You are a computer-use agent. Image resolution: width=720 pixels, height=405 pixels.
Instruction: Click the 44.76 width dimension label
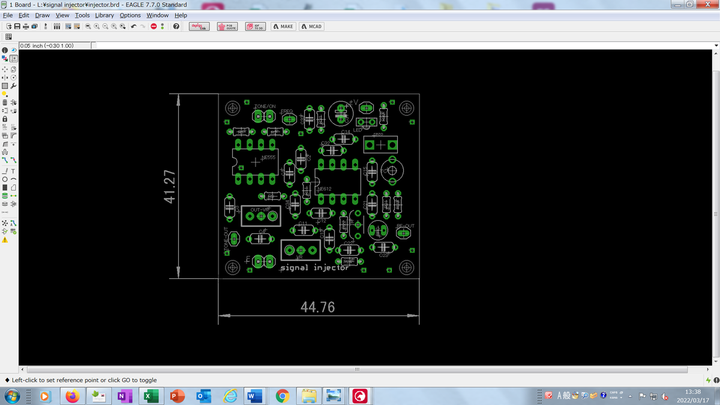coord(317,307)
